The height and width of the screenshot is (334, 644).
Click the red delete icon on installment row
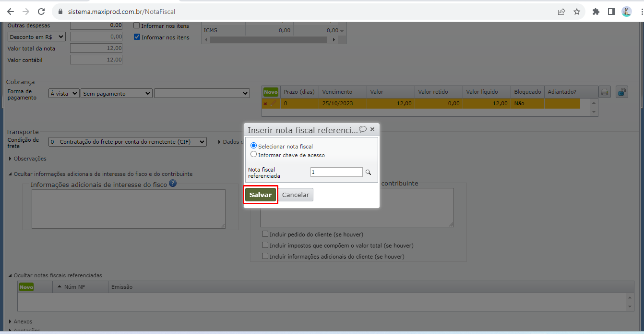click(265, 103)
